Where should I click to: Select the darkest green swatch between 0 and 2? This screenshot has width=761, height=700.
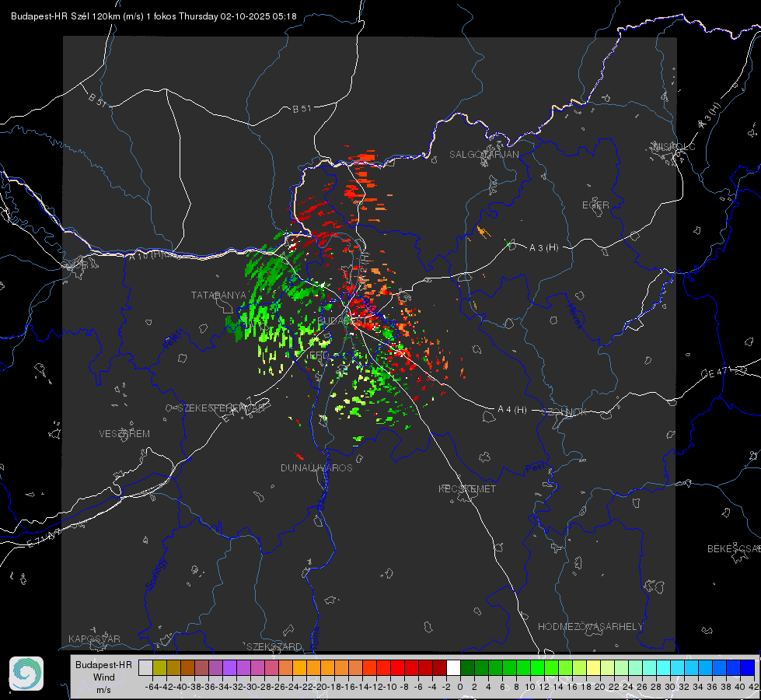(x=467, y=667)
